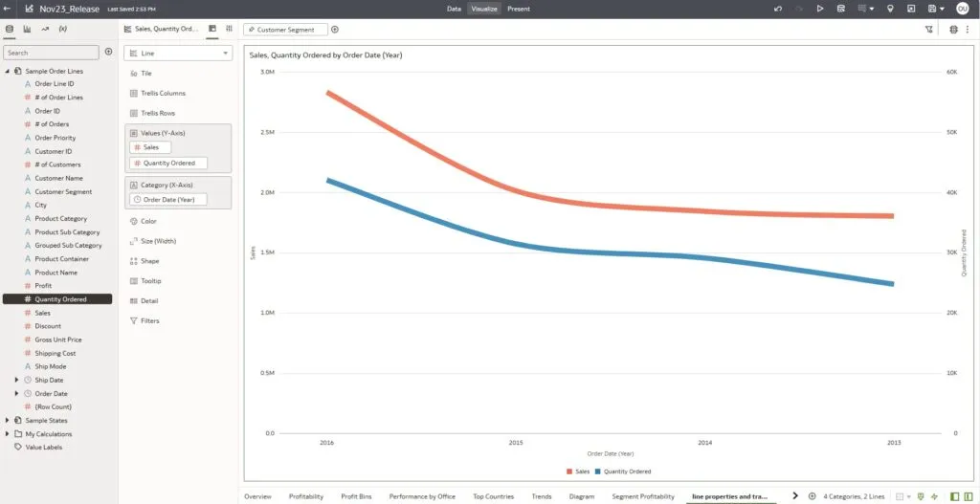Click the Customer Segment filter chip
The image size is (980, 504).
pyautogui.click(x=284, y=30)
